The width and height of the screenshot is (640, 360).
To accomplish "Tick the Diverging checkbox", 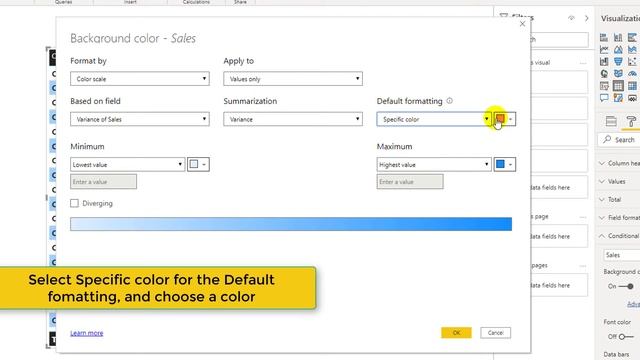I will click(x=74, y=203).
